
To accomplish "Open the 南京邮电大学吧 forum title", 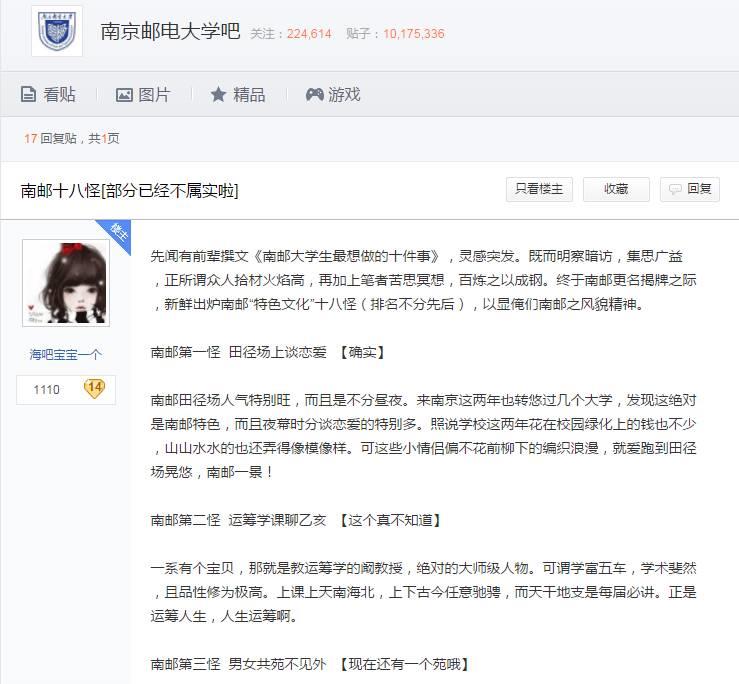I will tap(170, 32).
